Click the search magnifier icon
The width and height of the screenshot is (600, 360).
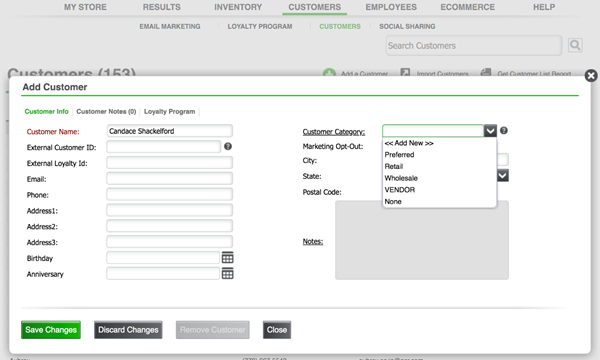tap(575, 46)
